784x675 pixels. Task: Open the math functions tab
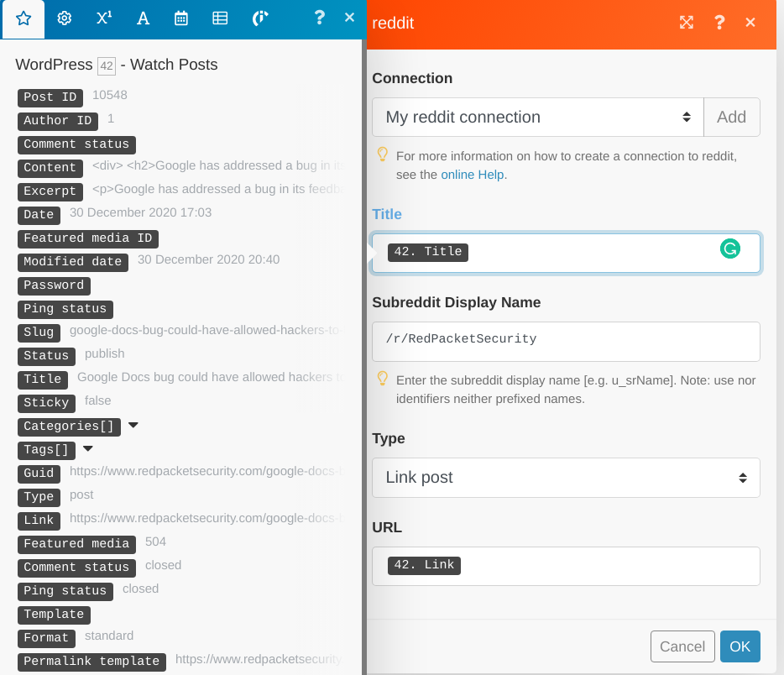pos(103,18)
